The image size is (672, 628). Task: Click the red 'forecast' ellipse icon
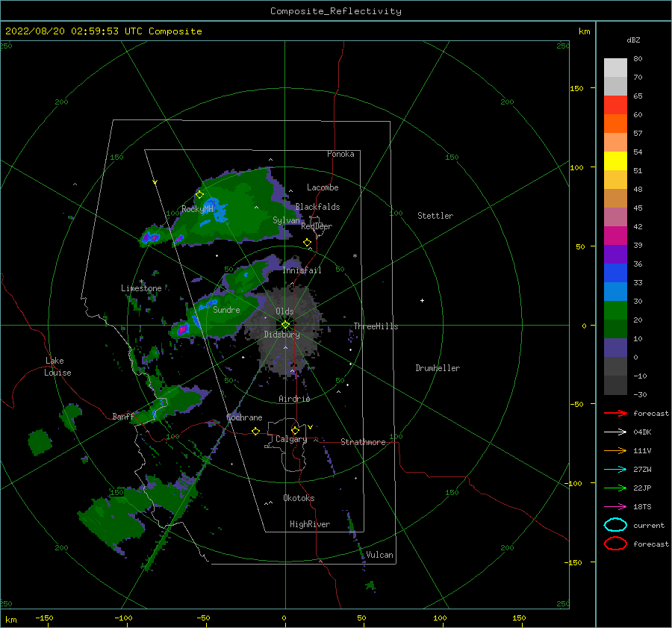615,544
